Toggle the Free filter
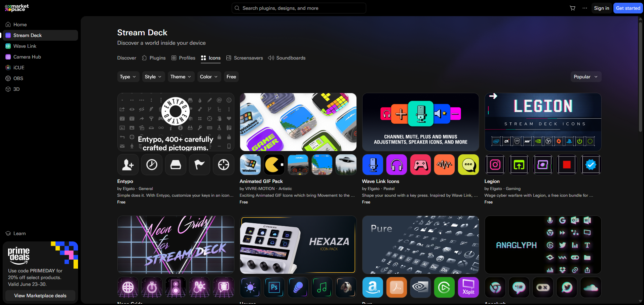 [x=231, y=77]
